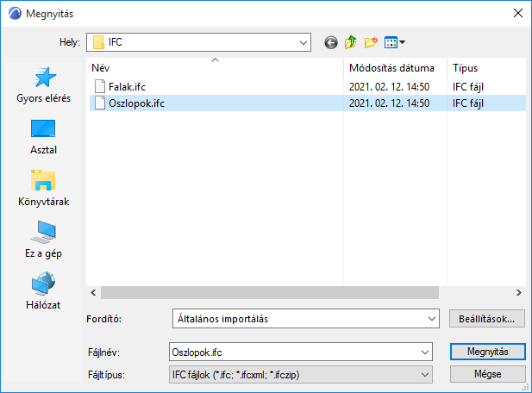Open the View menu icon
The height and width of the screenshot is (393, 532).
click(391, 42)
